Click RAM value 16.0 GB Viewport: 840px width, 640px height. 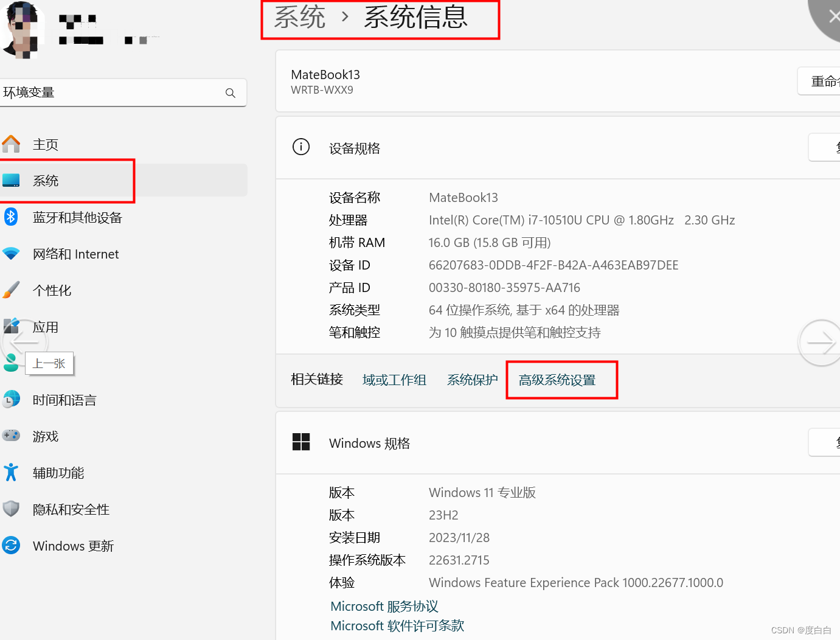point(490,243)
